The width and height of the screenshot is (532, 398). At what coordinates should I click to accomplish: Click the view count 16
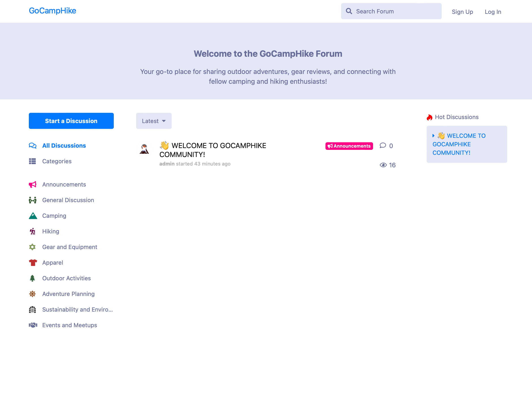(x=392, y=165)
